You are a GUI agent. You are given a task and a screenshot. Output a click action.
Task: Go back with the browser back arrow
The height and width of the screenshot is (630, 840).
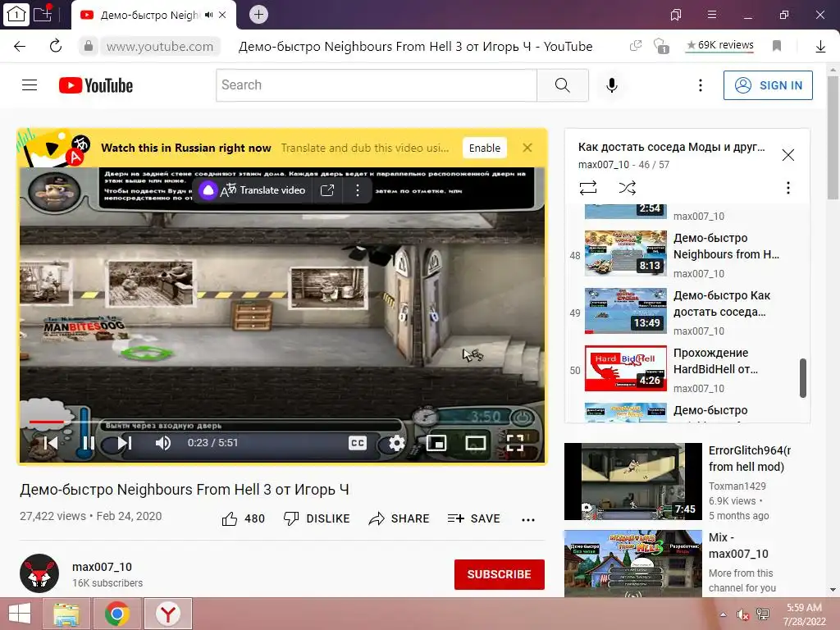tap(20, 46)
